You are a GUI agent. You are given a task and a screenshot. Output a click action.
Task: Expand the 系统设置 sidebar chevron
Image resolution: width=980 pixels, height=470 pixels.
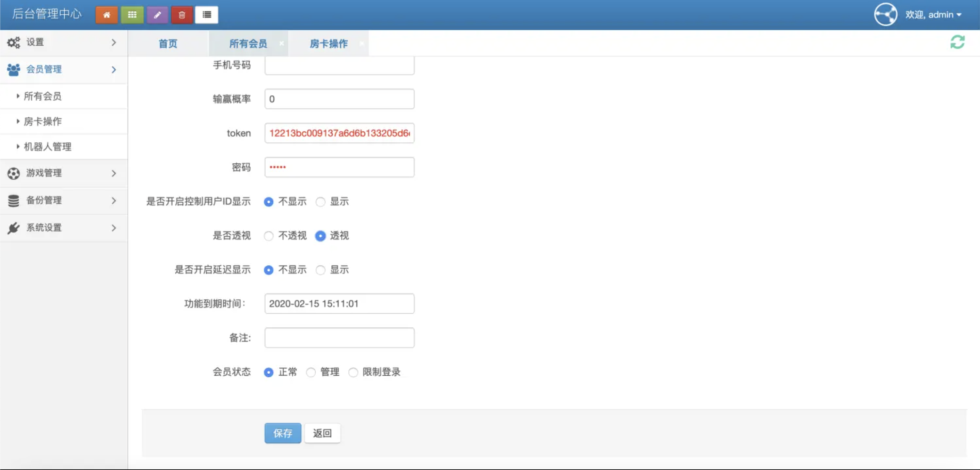tap(114, 228)
